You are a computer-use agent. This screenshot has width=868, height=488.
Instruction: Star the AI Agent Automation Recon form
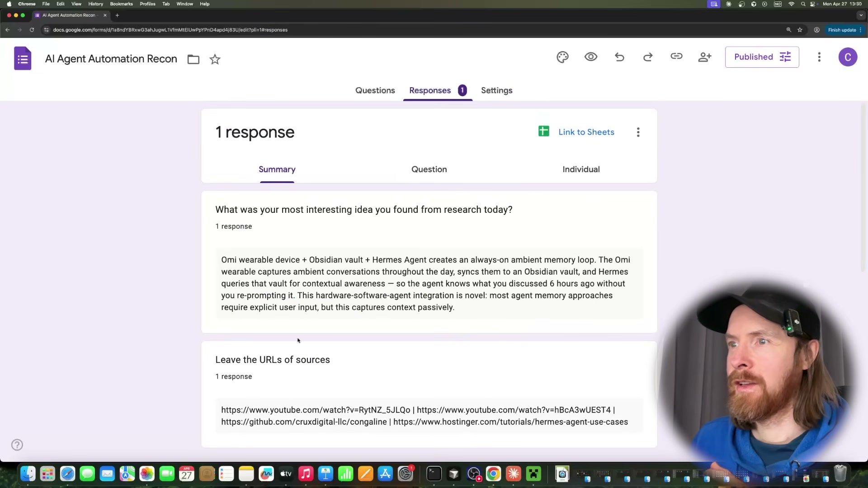point(215,59)
